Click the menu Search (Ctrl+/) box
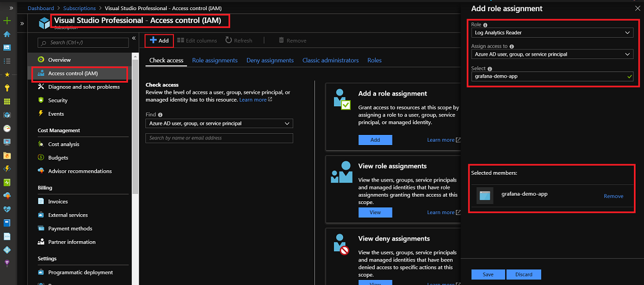644x285 pixels. pos(83,42)
